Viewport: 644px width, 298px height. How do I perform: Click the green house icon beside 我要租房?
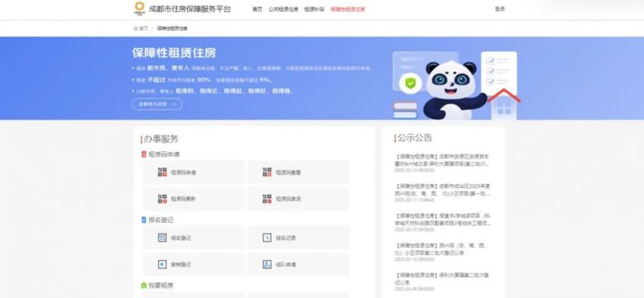pyautogui.click(x=144, y=285)
